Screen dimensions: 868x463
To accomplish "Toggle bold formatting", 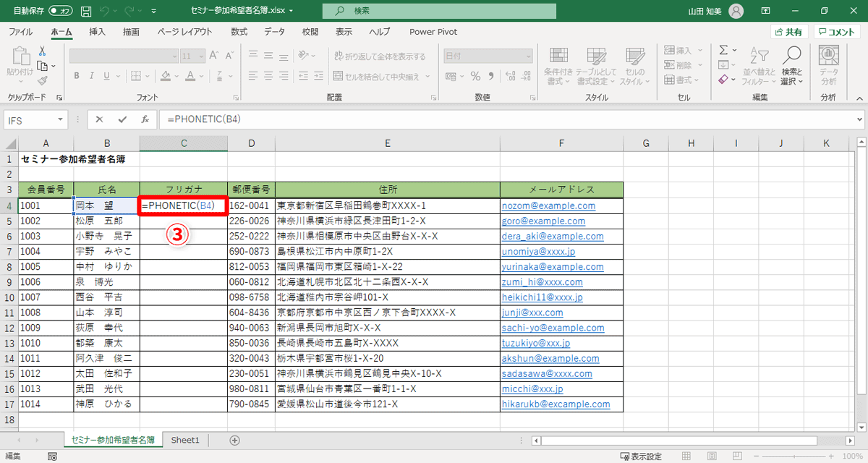I will coord(77,76).
